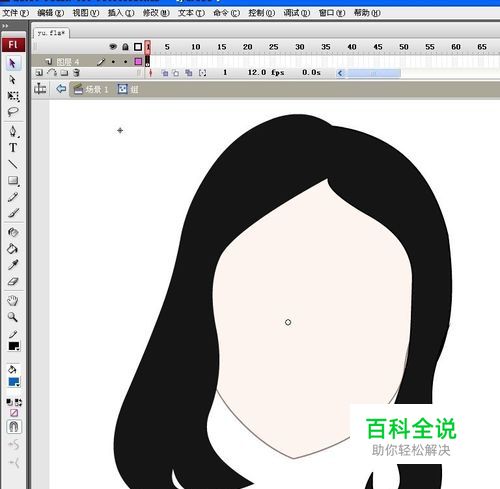500x489 pixels.
Task: Select the Subselection tool
Action: pyautogui.click(x=13, y=80)
